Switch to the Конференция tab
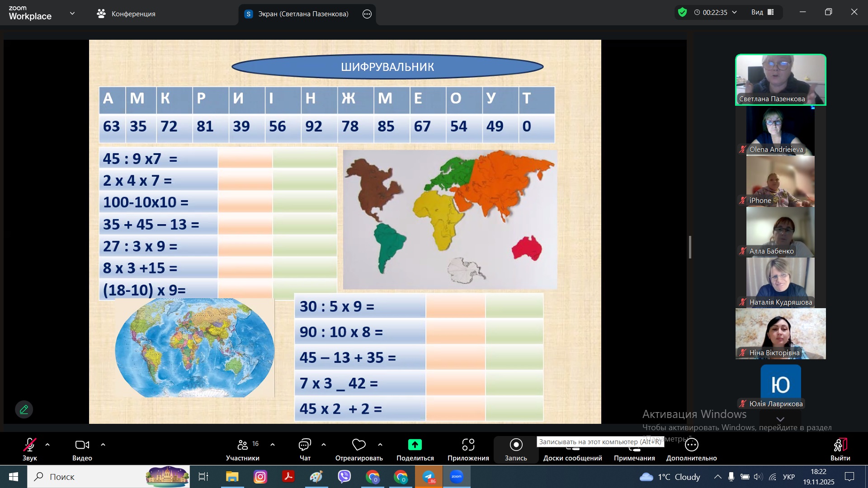 [x=126, y=14]
